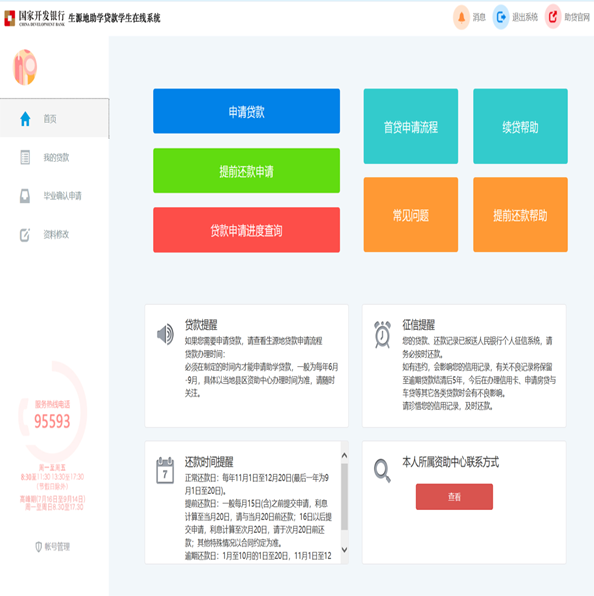The image size is (594, 596).
Task: Open the 首贷申请流程 tile
Action: 411,126
